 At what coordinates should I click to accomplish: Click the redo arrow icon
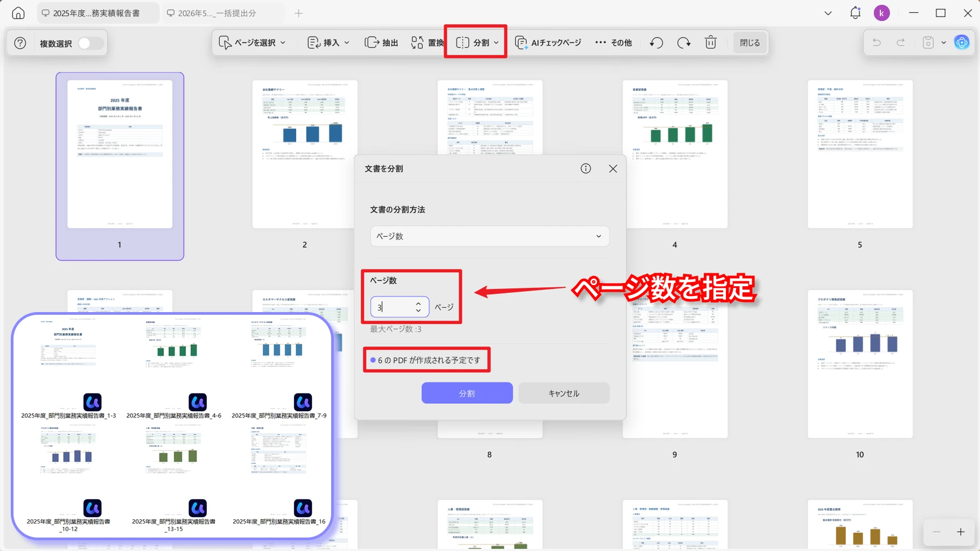pos(901,43)
